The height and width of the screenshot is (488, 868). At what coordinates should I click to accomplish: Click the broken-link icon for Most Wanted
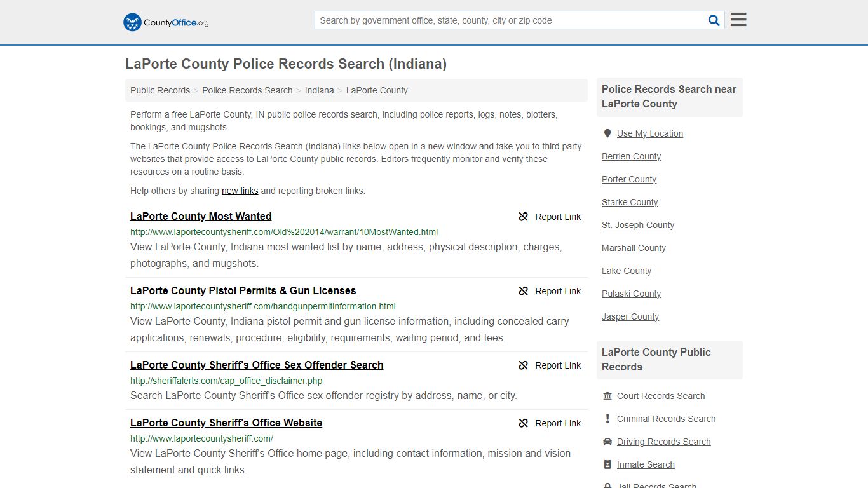[x=524, y=217]
